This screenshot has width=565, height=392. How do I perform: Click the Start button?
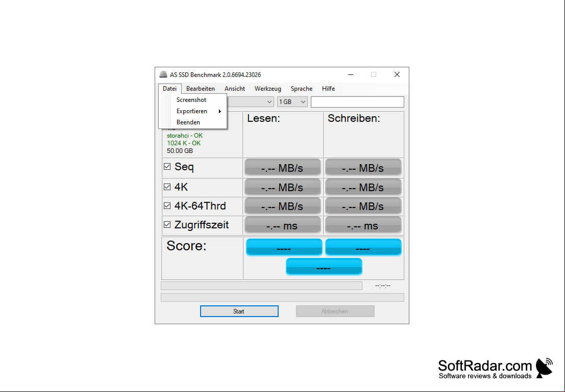(x=239, y=311)
